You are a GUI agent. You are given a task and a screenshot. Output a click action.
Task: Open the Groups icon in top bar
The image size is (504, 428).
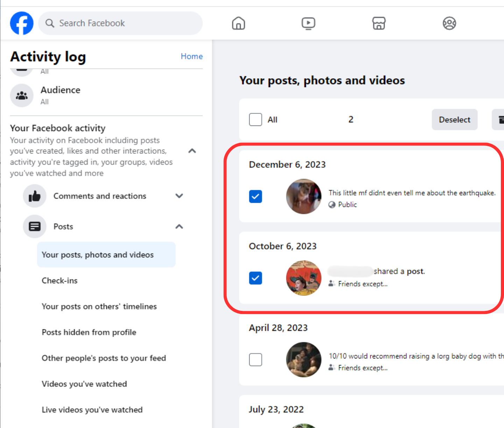pyautogui.click(x=449, y=23)
